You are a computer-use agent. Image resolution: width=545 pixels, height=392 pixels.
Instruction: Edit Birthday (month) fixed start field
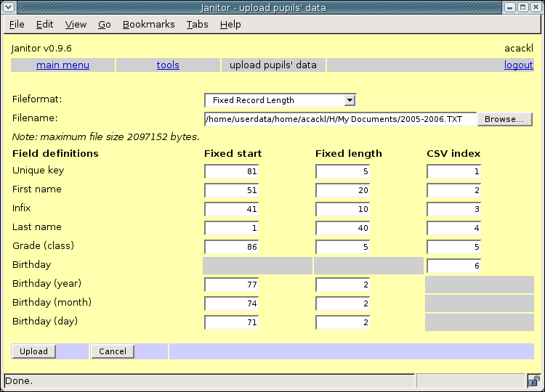(x=232, y=303)
